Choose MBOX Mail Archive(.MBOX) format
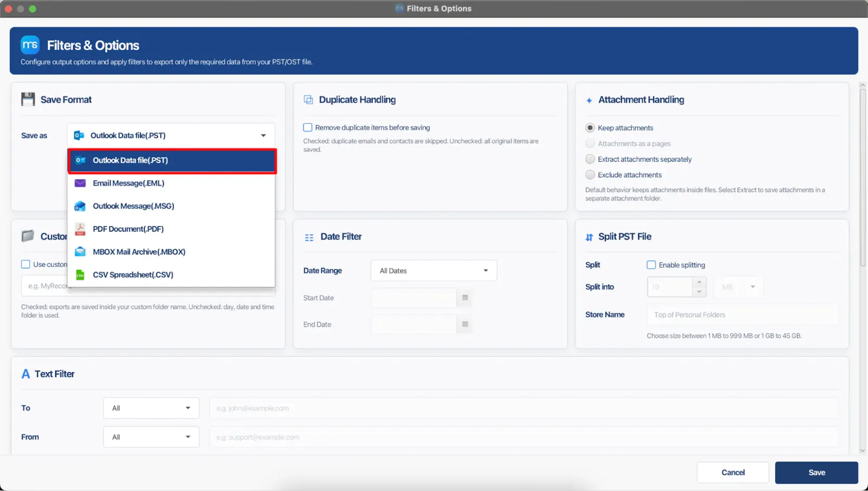 tap(171, 252)
